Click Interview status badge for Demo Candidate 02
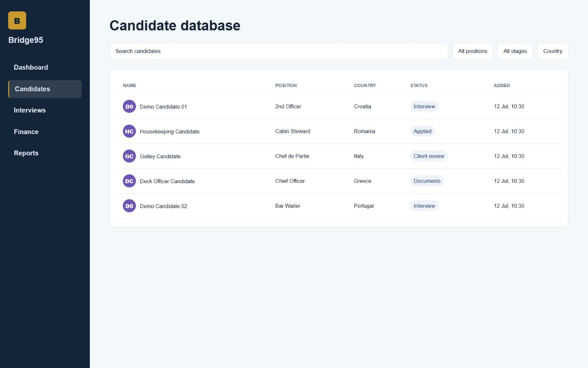The width and height of the screenshot is (588, 368). coord(424,206)
